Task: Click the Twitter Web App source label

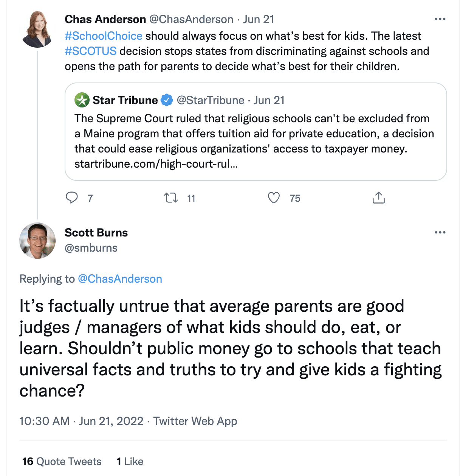Action: coord(195,421)
